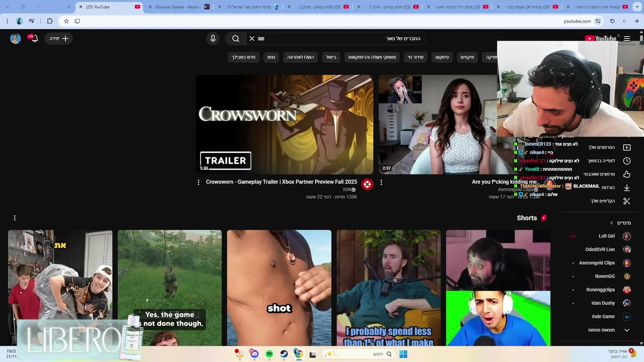Select the בישול filter chip
The width and height of the screenshot is (644, 362).
pos(331,57)
